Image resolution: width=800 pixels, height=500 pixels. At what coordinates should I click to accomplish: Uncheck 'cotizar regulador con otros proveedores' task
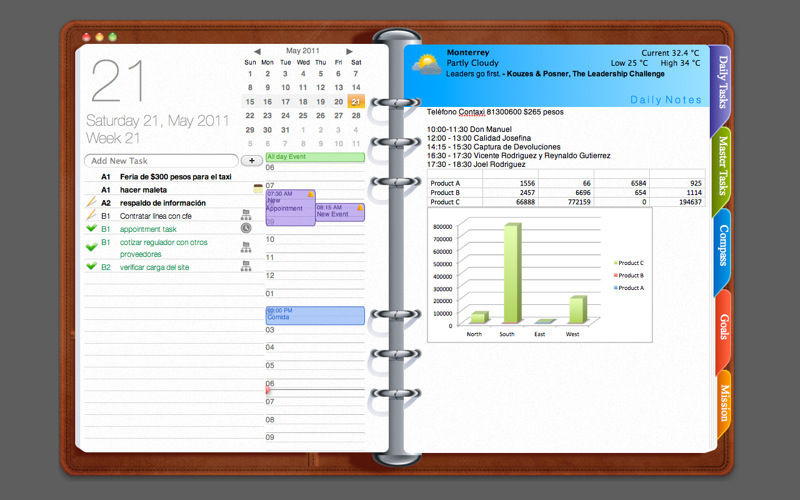91,247
